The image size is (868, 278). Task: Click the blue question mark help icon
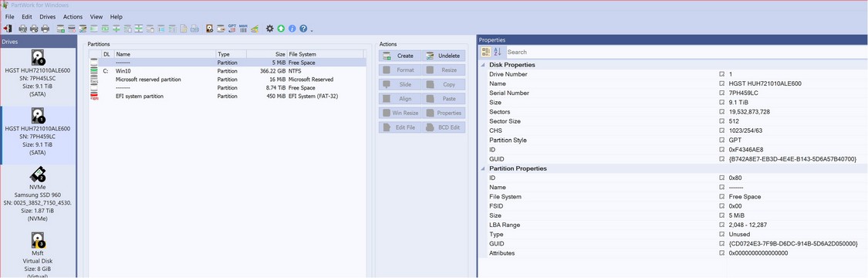pyautogui.click(x=303, y=29)
